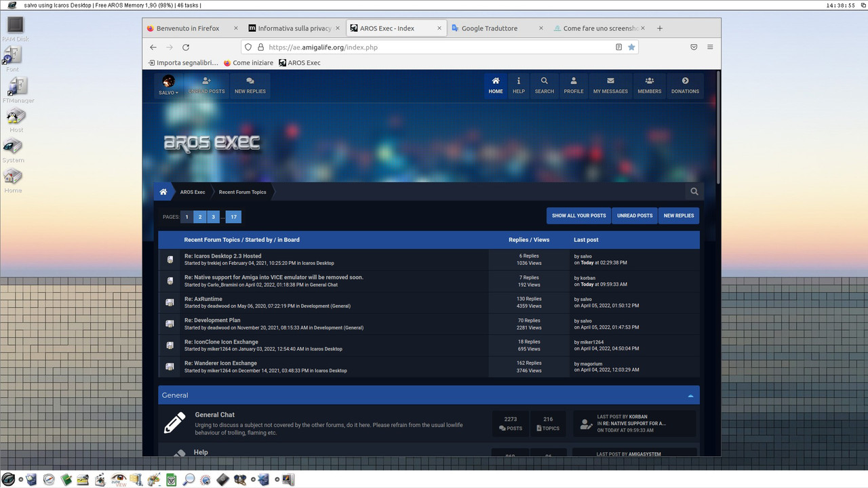Open System desktop icon

(x=13, y=150)
